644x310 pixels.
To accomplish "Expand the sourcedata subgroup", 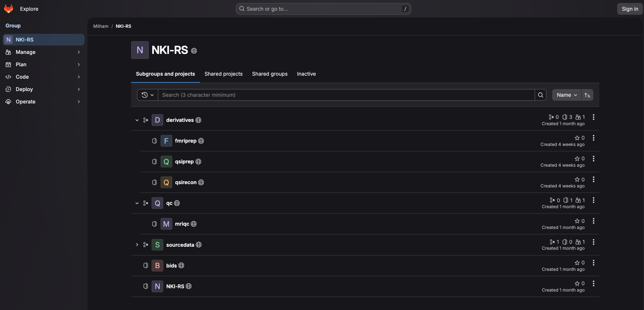I will [x=137, y=245].
